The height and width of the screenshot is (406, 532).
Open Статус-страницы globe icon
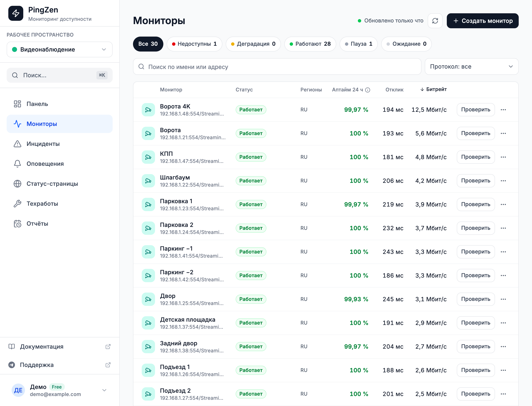[x=17, y=184]
